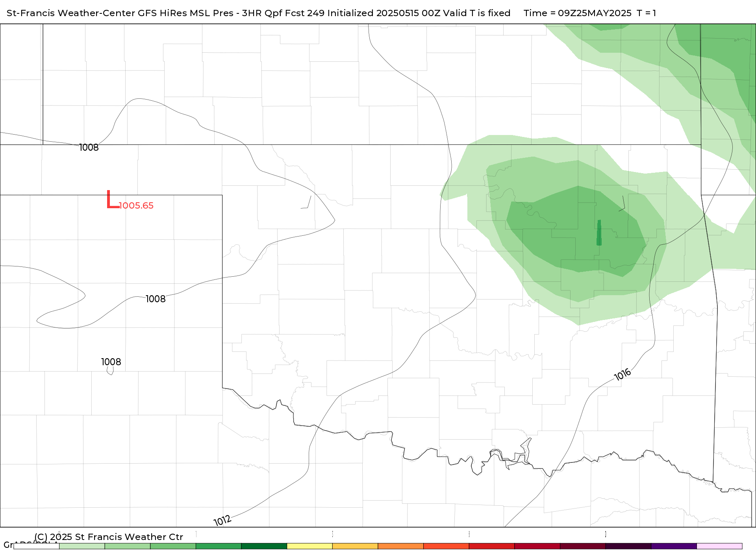Click the 1008 label above the tiny closed contour loop

(x=111, y=362)
